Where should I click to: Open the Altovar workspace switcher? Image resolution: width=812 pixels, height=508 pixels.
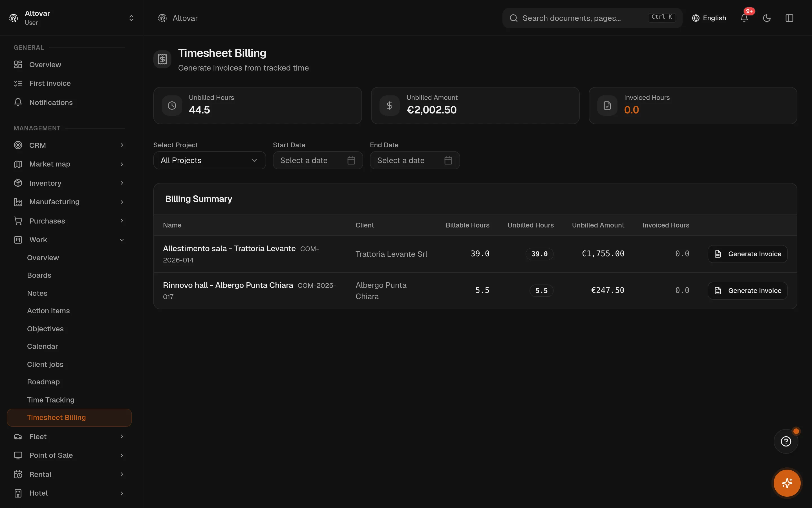tap(72, 18)
